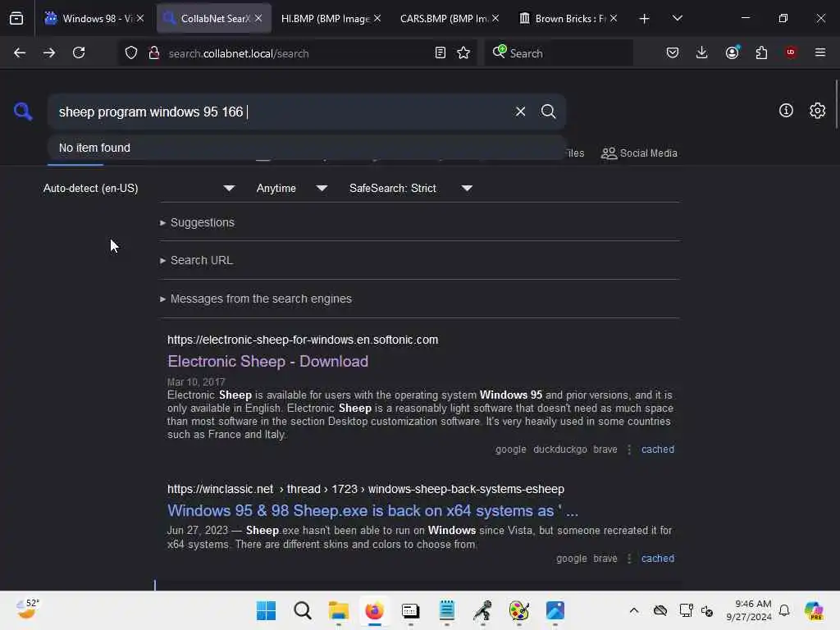Open the weather widget showing 52°
840x630 pixels.
28,609
